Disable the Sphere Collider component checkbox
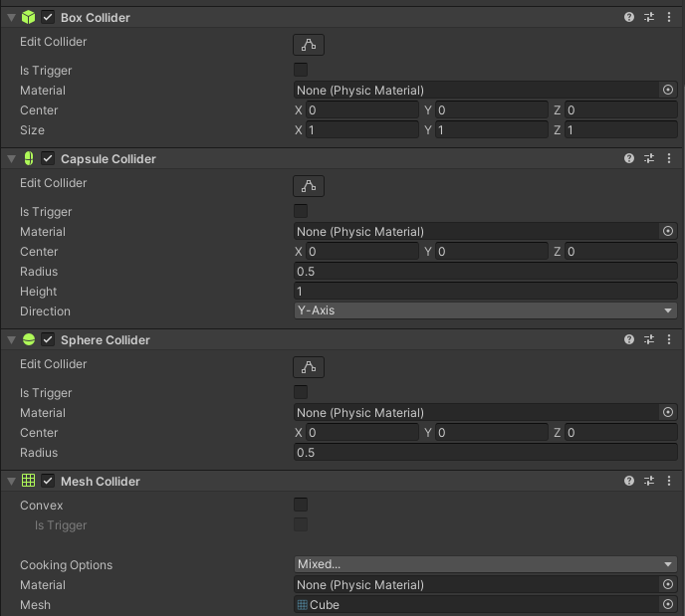685x616 pixels. coord(48,339)
